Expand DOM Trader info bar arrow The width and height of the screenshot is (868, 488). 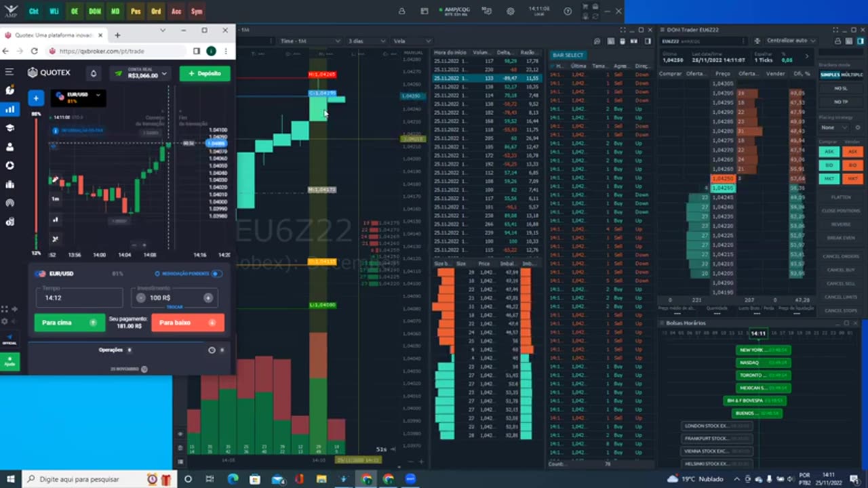pyautogui.click(x=807, y=57)
